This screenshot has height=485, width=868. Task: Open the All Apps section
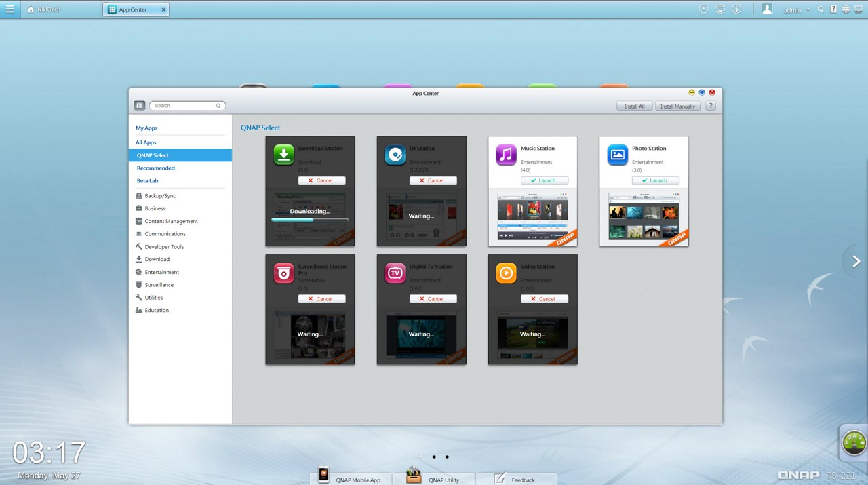coord(146,142)
